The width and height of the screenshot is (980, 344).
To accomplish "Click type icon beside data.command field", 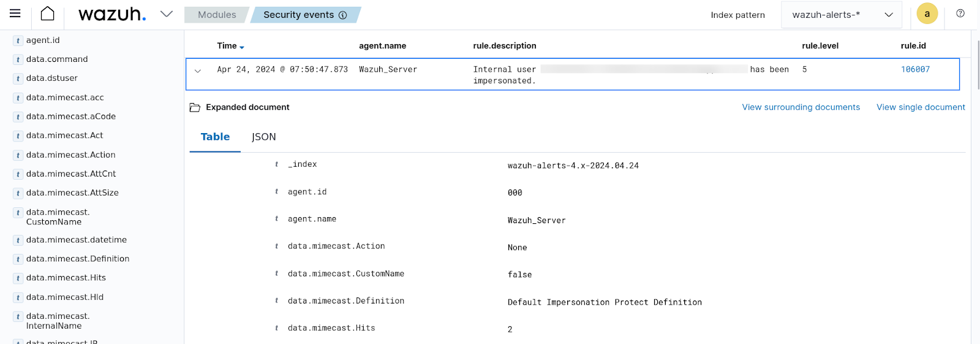I will tap(18, 59).
